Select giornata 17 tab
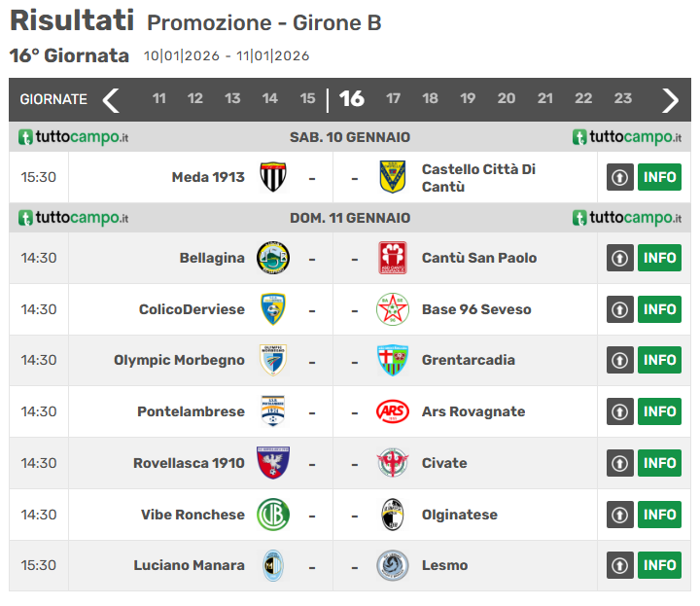This screenshot has width=700, height=606. click(x=393, y=99)
